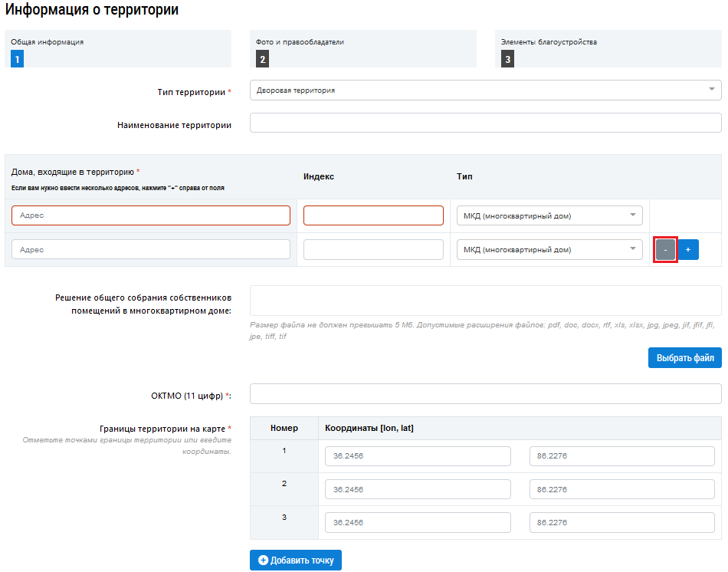Click the 'Добавить точку' button

296,560
